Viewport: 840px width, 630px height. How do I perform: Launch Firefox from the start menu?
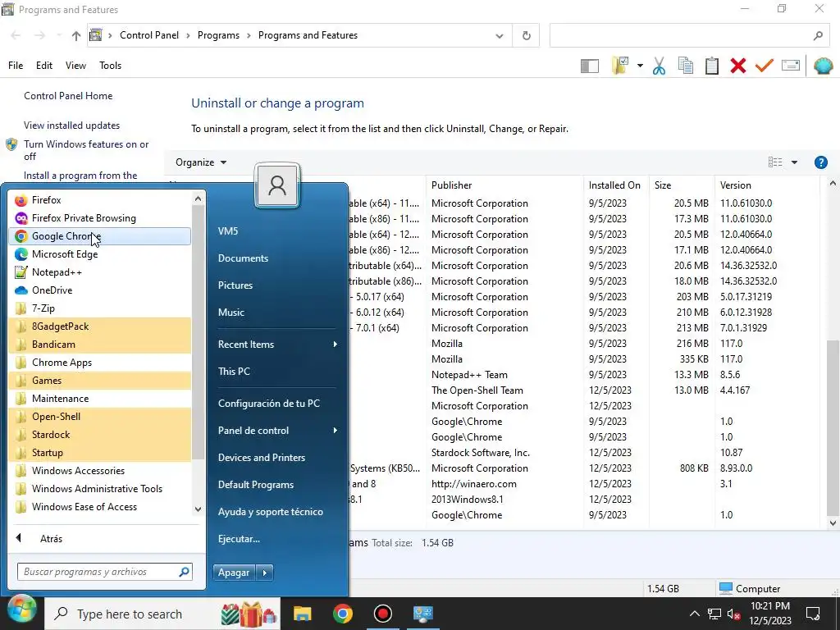pyautogui.click(x=99, y=200)
